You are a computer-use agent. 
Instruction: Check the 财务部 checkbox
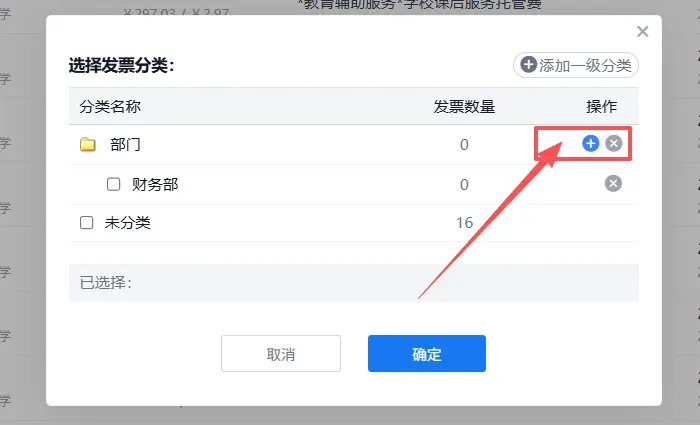(113, 184)
